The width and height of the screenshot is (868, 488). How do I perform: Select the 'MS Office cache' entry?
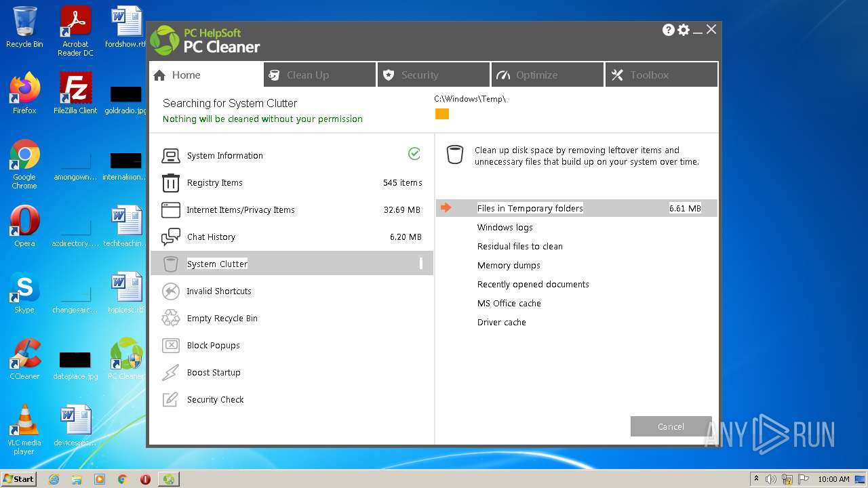pyautogui.click(x=509, y=303)
